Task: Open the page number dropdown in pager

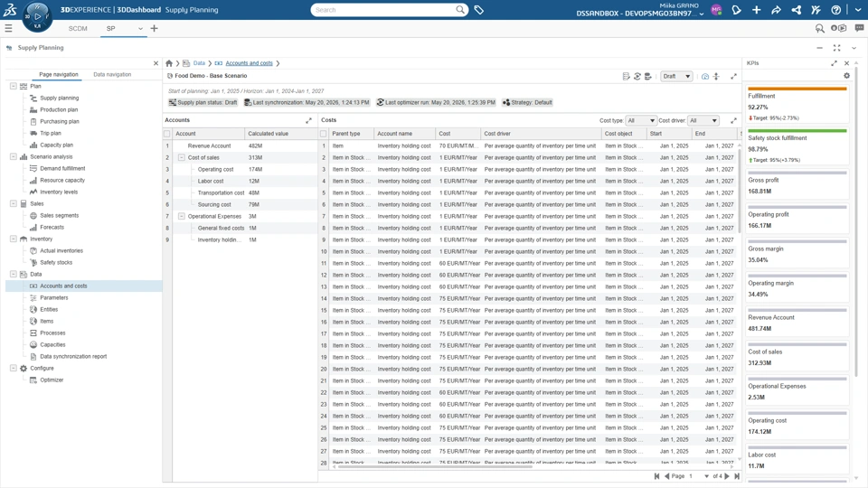Action: coord(706,476)
